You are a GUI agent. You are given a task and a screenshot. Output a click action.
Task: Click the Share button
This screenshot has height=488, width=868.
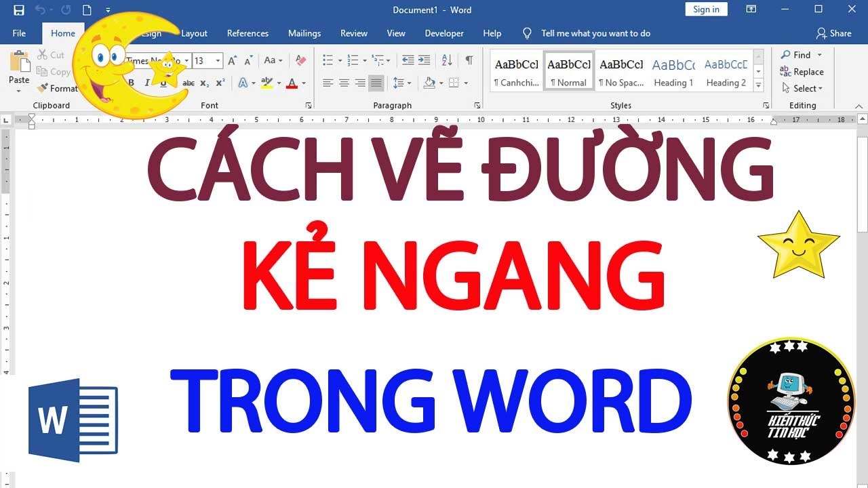[x=834, y=33]
